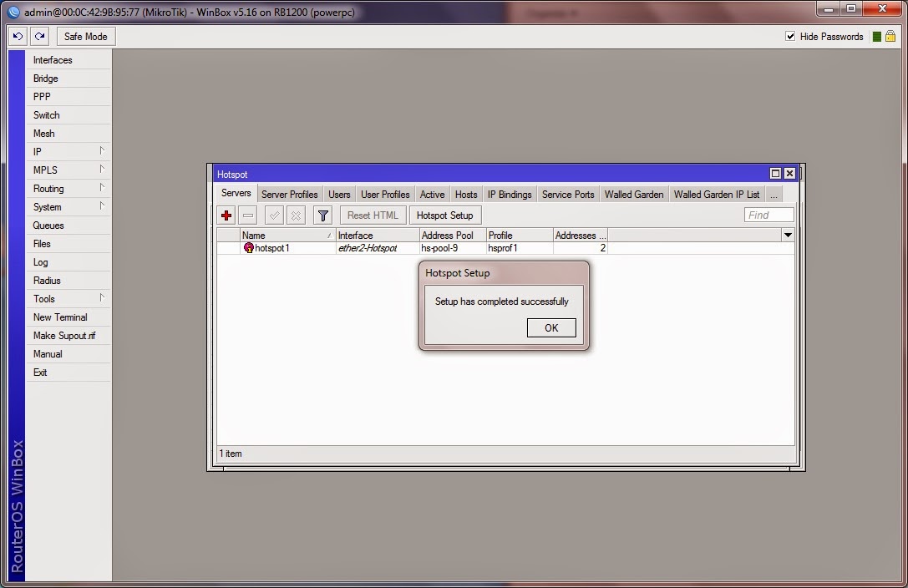The height and width of the screenshot is (588, 908).
Task: Choose Exit in the sidebar menu
Action: pos(68,373)
